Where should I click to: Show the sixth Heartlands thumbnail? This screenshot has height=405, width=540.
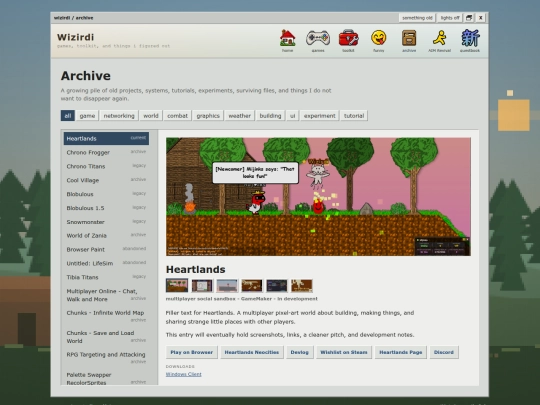pyautogui.click(x=302, y=285)
